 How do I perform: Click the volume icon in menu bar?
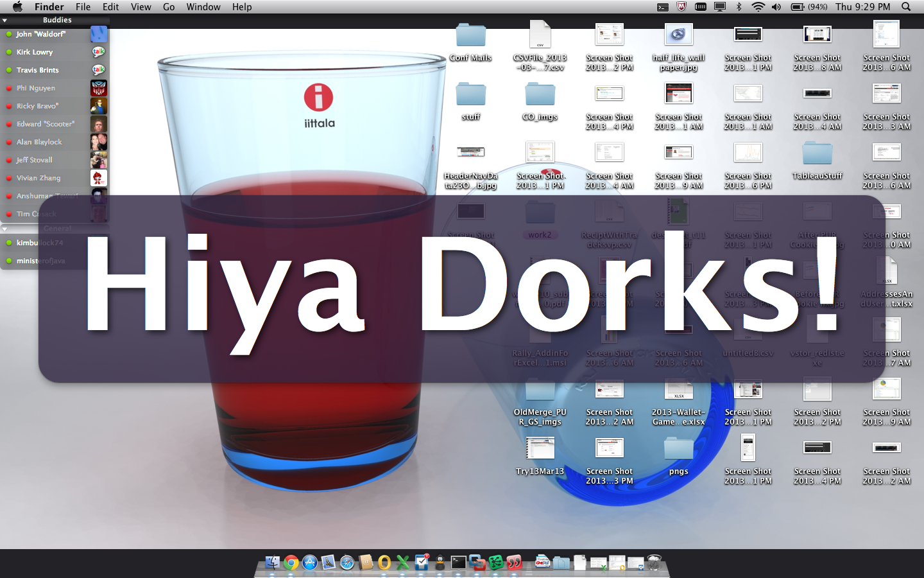[776, 6]
